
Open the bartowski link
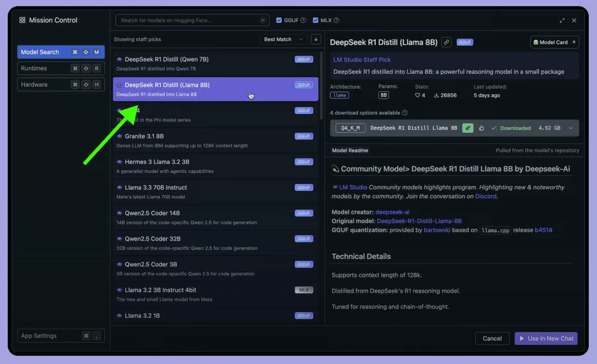[x=437, y=230]
